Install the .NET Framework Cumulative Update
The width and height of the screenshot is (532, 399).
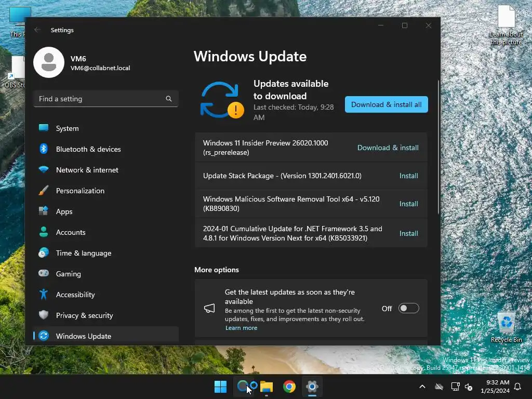point(408,233)
